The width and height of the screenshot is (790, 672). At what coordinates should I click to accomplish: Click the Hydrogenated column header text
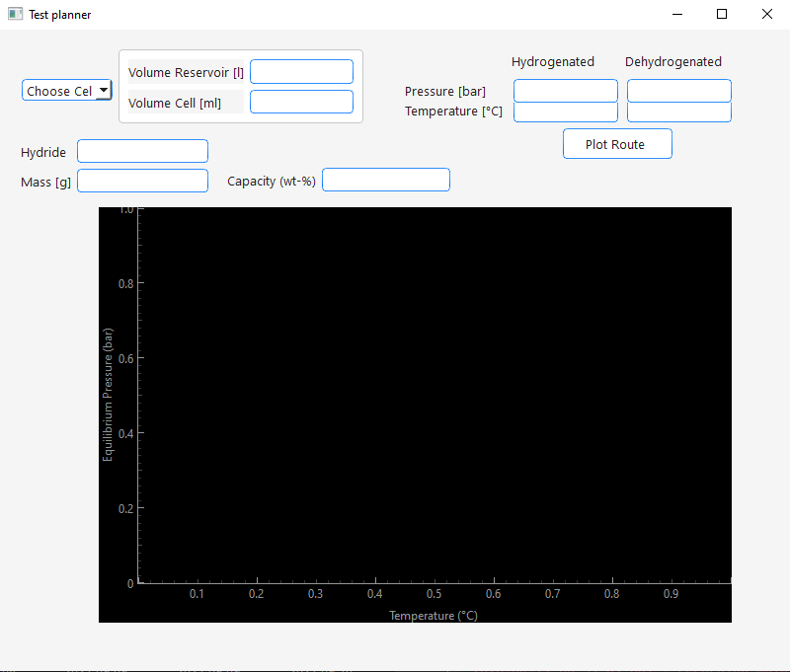[x=553, y=62]
